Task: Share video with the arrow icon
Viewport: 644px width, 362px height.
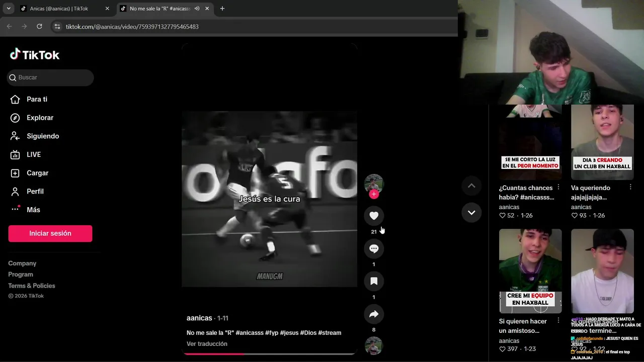Action: pyautogui.click(x=374, y=314)
